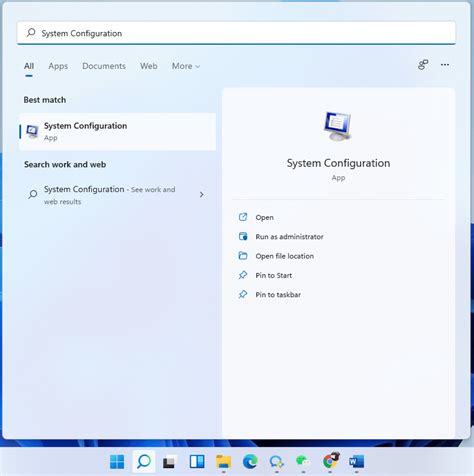Open Task View from the taskbar
The width and height of the screenshot is (474, 476).
(170, 462)
